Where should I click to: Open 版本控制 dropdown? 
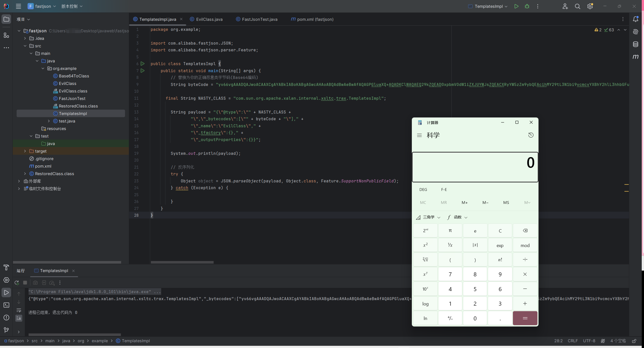(x=72, y=6)
